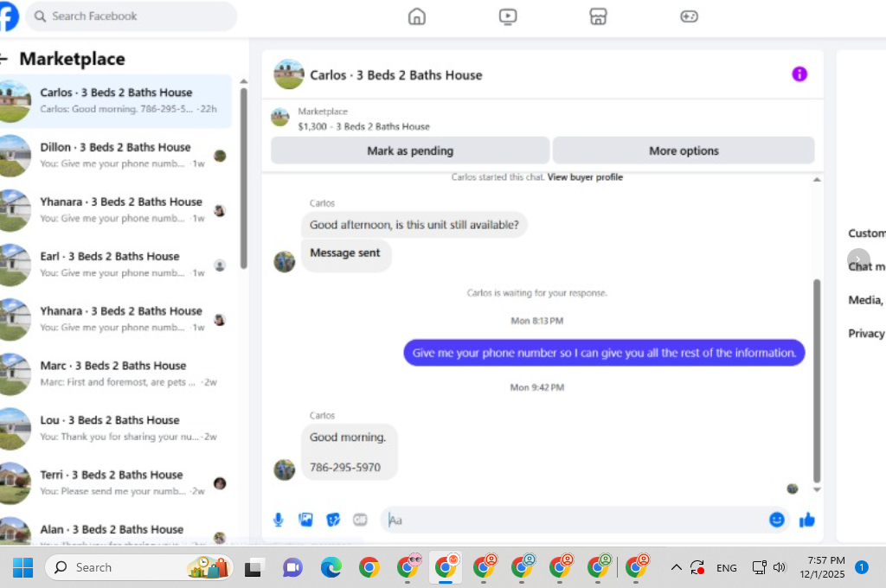886x588 pixels.
Task: Click Earl's seen avatar indicator
Action: (x=220, y=265)
